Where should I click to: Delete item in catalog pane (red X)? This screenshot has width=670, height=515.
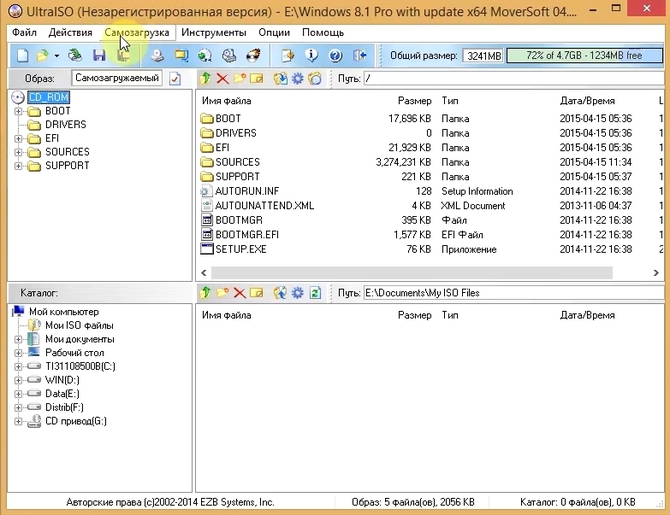pos(239,293)
